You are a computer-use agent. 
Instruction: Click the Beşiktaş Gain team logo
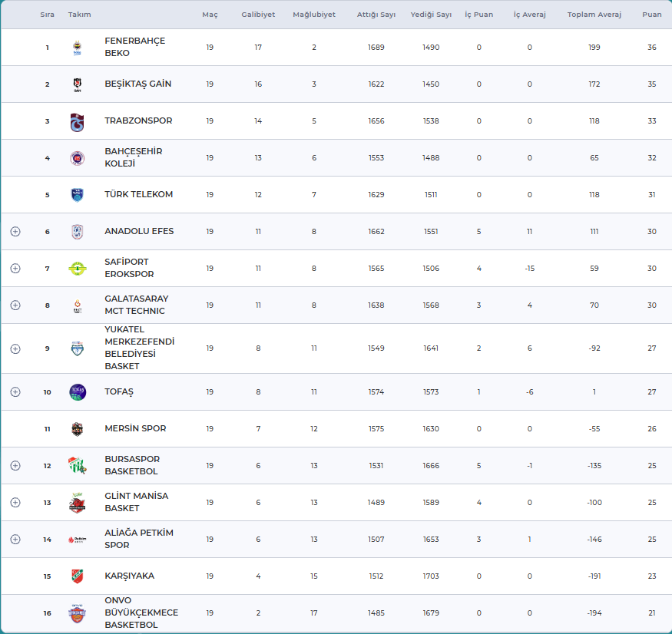coord(77,84)
